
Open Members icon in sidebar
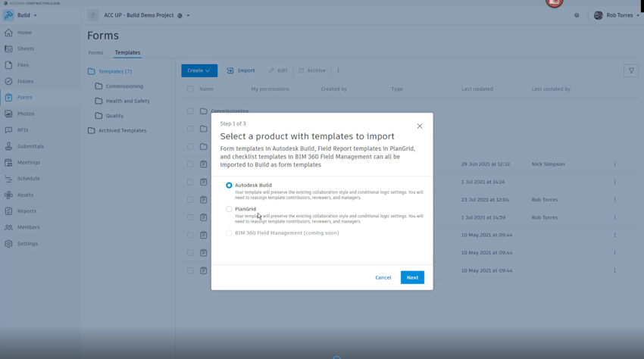(x=8, y=227)
